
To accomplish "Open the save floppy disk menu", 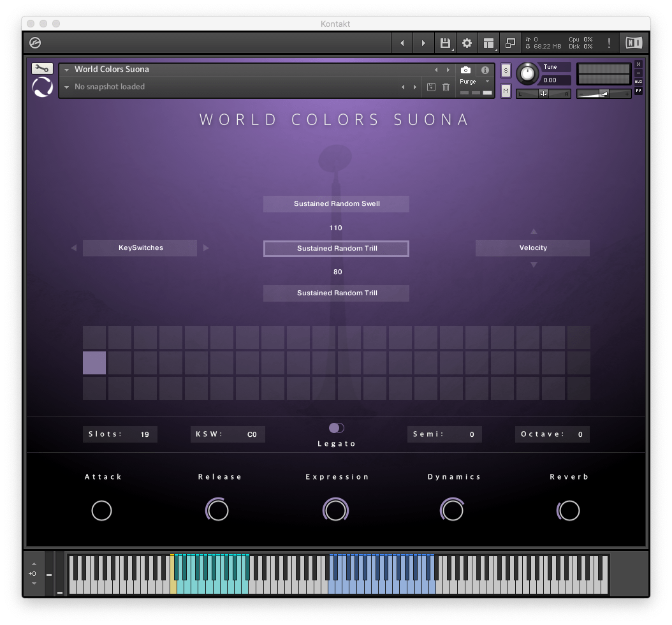I will coord(445,43).
